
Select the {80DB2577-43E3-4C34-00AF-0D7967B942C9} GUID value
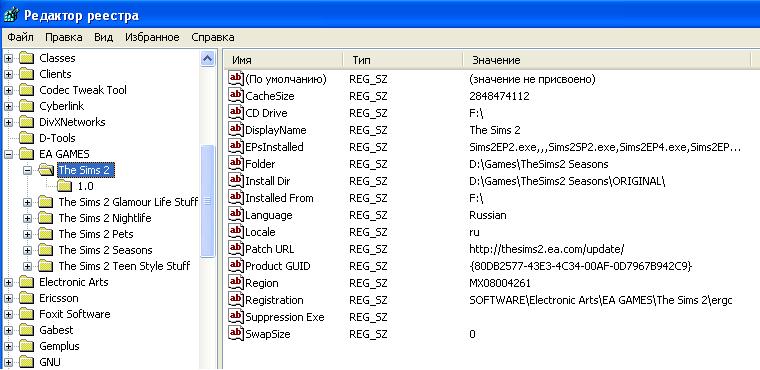point(581,266)
